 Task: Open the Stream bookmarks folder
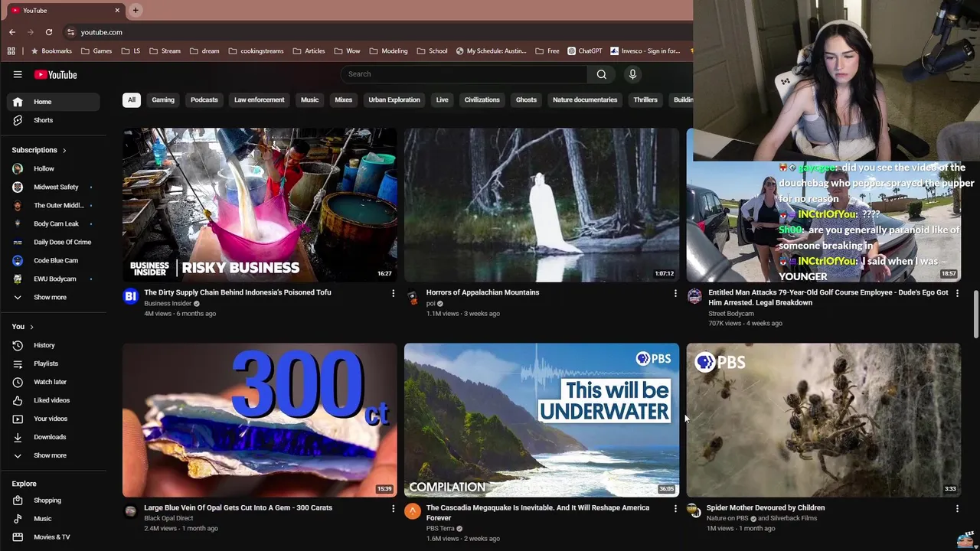(165, 51)
